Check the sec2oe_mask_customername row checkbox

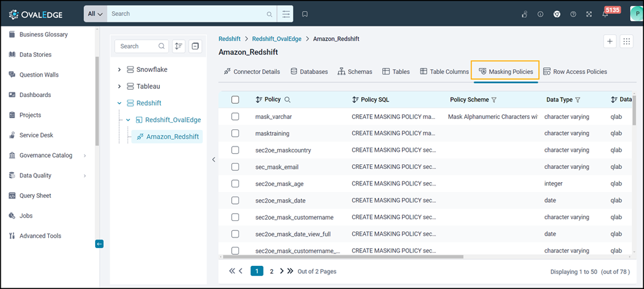pyautogui.click(x=235, y=217)
